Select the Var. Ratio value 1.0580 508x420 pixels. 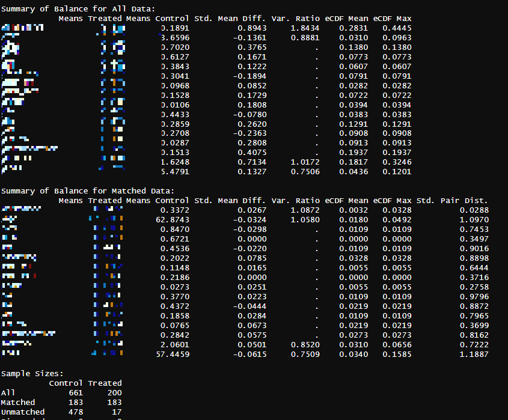pyautogui.click(x=305, y=220)
